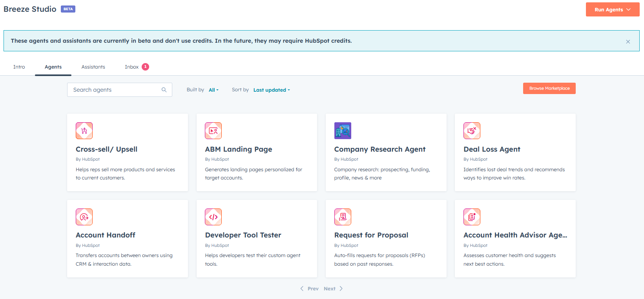Click the Deal Loss Agent icon
Image resolution: width=644 pixels, height=299 pixels.
coord(472,131)
